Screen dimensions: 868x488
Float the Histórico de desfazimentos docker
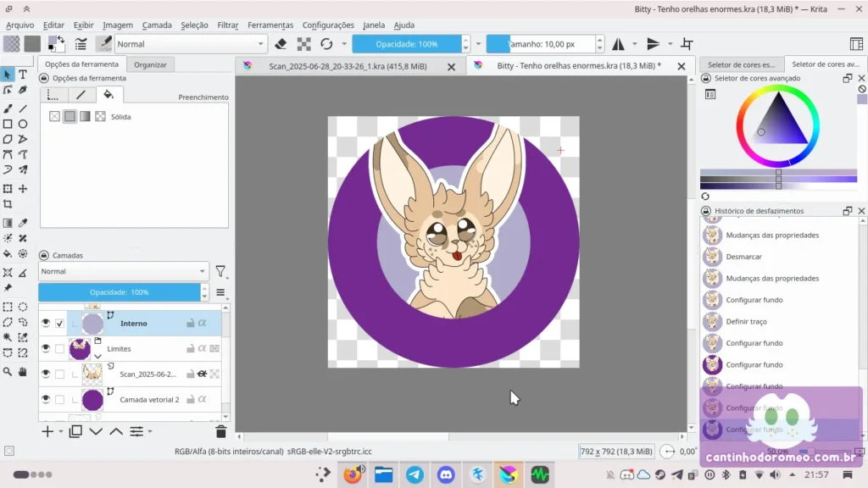847,211
